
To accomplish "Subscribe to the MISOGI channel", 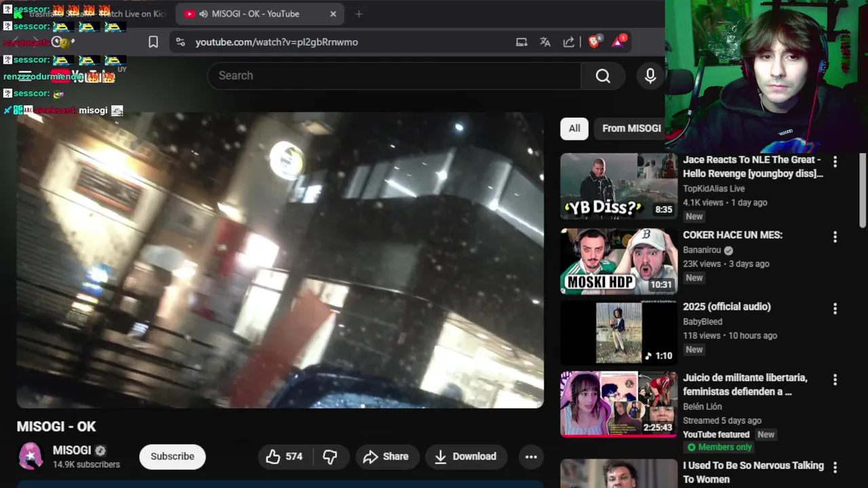I will click(x=172, y=457).
